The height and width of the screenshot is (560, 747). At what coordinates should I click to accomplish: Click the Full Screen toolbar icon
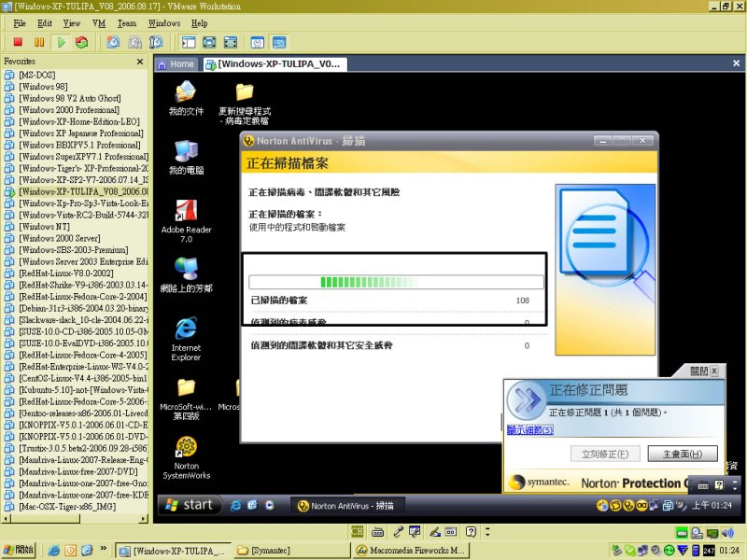[209, 42]
